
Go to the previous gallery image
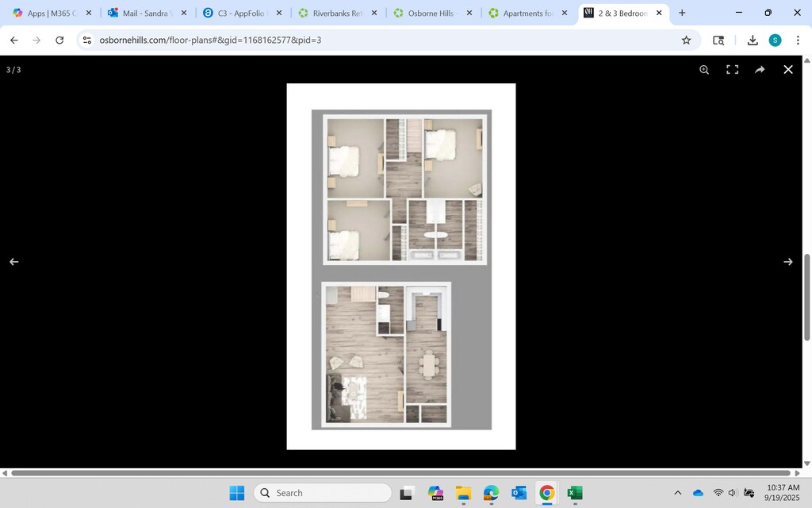[13, 262]
